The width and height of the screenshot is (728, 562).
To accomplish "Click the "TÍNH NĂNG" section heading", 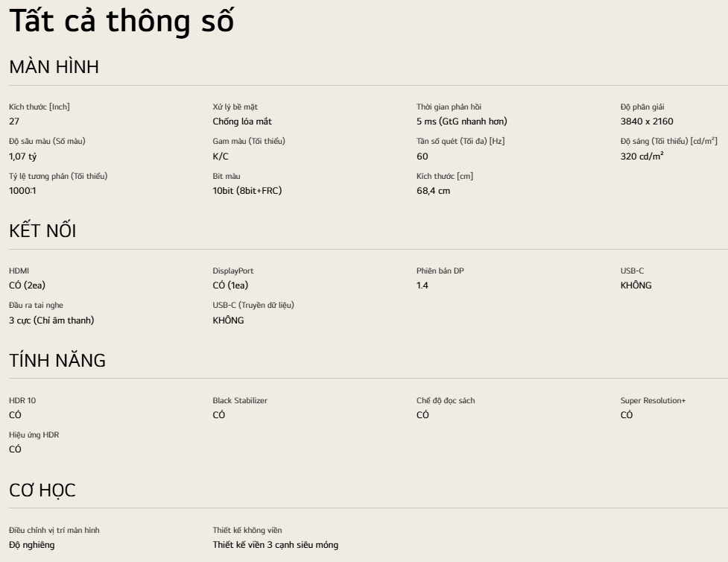I will (57, 361).
